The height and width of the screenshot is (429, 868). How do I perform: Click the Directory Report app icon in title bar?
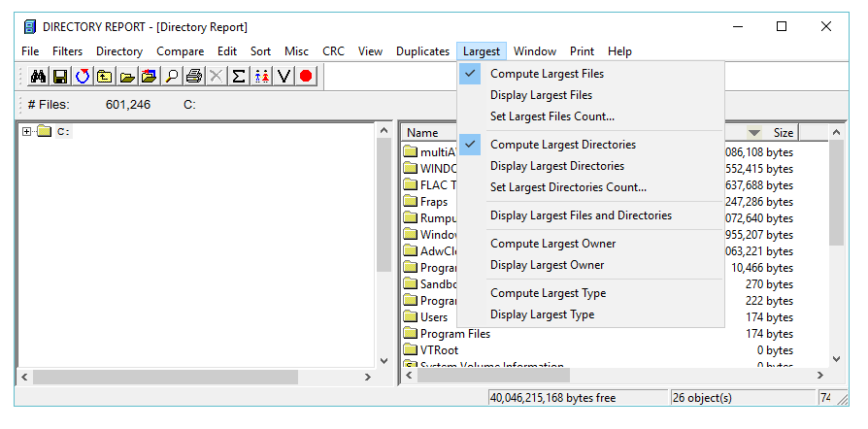click(30, 26)
